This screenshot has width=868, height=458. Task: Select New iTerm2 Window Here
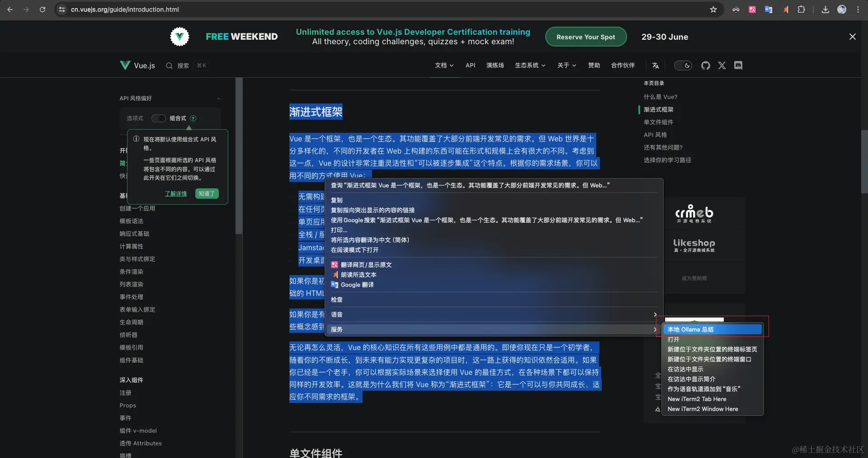712,409
